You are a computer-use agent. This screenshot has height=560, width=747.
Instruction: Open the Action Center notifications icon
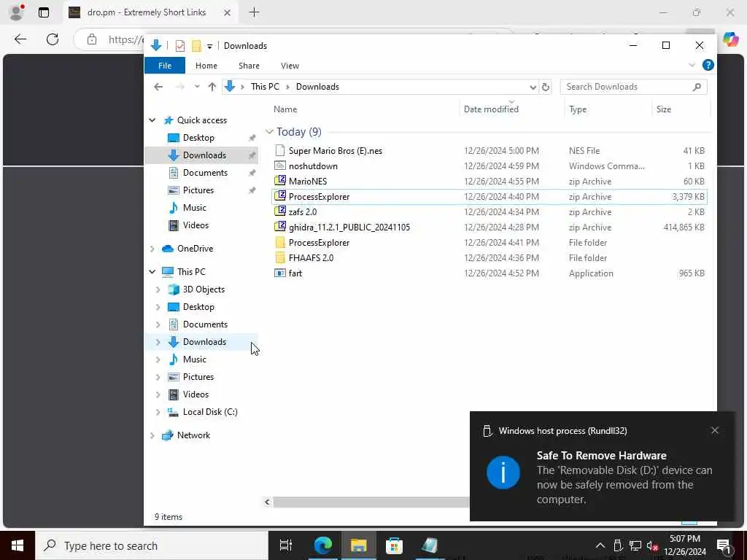(724, 545)
